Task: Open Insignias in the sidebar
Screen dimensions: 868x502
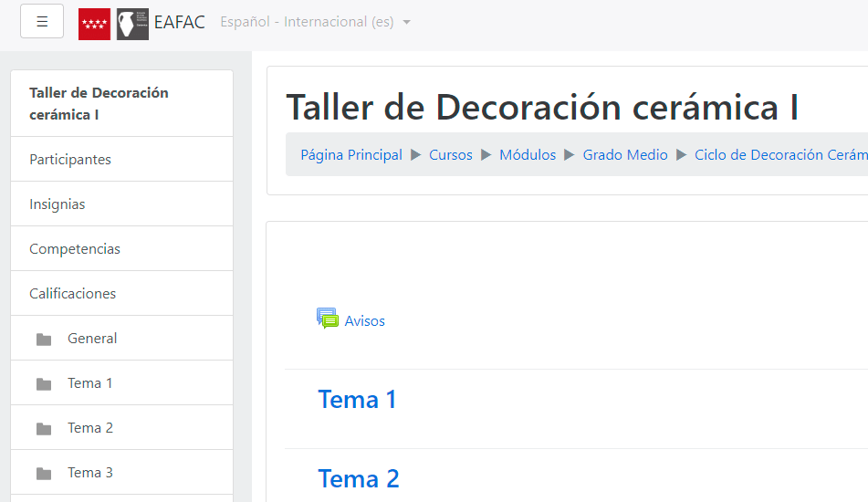Action: click(x=121, y=204)
